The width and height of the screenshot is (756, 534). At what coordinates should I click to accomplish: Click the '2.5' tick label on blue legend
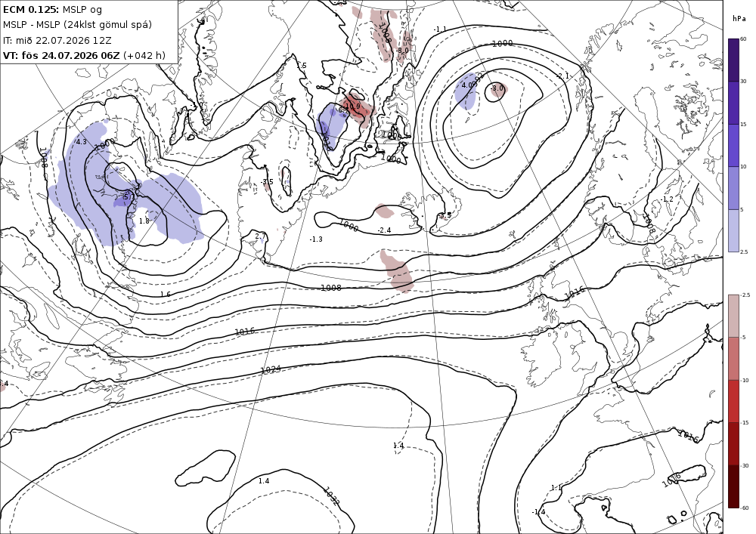click(x=744, y=252)
